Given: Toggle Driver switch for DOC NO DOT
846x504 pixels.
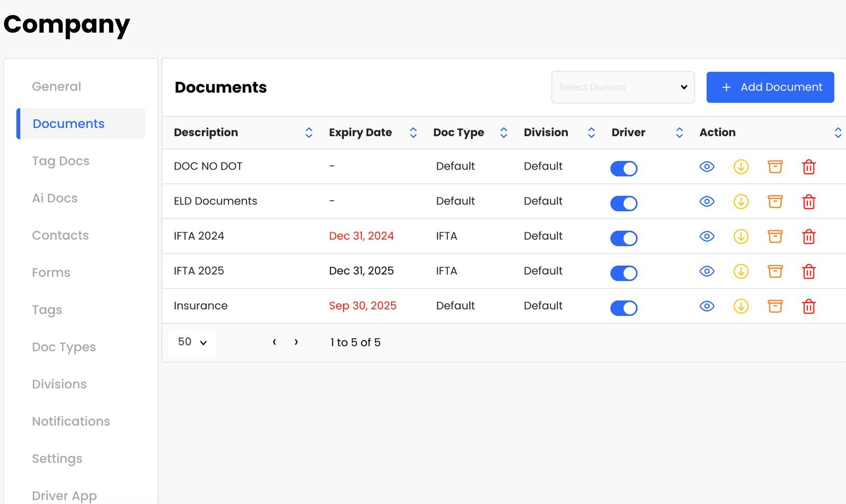Looking at the screenshot, I should pyautogui.click(x=624, y=169).
